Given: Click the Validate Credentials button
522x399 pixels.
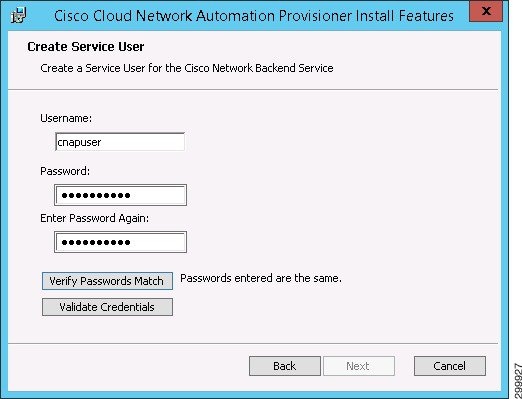Looking at the screenshot, I should point(107,307).
